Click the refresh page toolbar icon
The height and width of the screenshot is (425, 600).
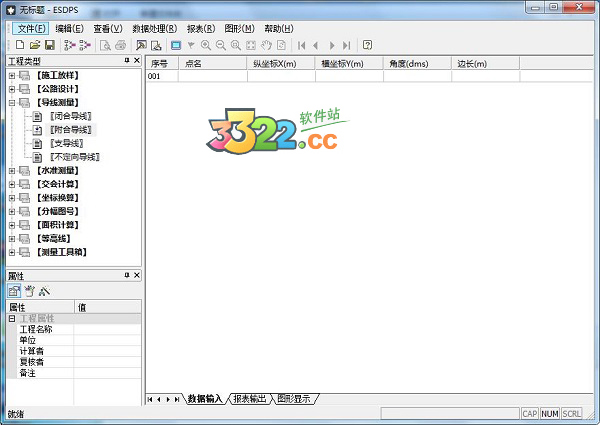pos(281,45)
